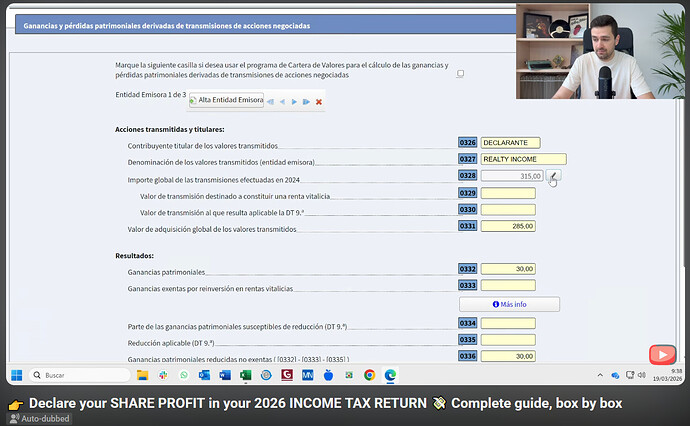Open Outlook from the taskbar

point(204,375)
